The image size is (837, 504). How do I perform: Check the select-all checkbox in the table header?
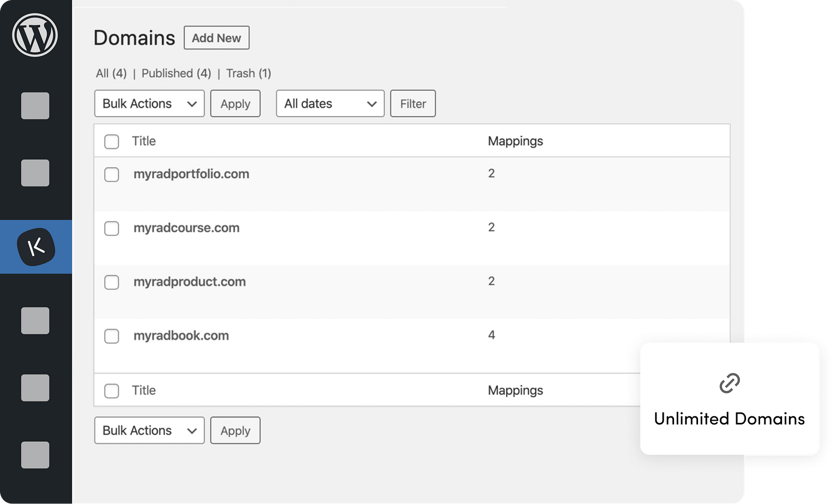(111, 141)
